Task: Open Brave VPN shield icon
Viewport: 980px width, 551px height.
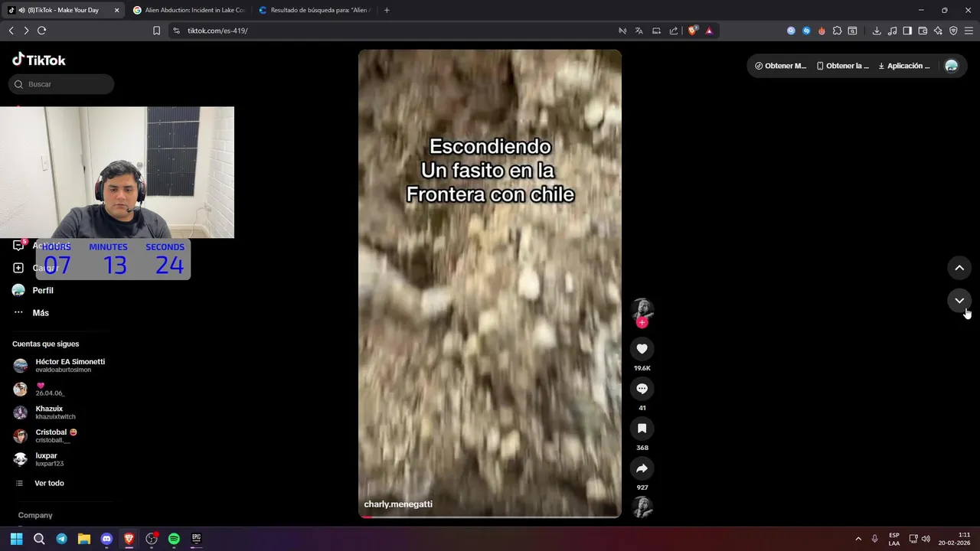Action: pos(953,31)
